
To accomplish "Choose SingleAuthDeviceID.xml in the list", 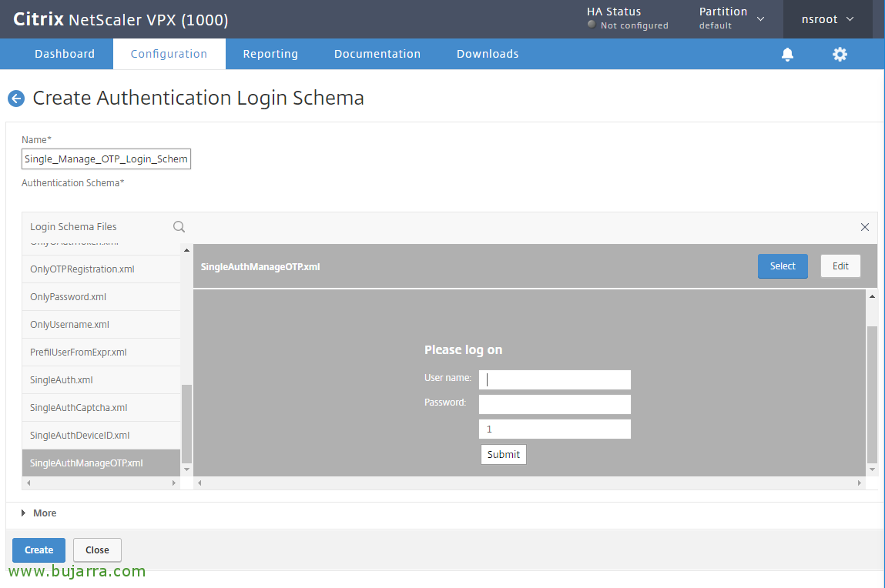I will coord(102,435).
